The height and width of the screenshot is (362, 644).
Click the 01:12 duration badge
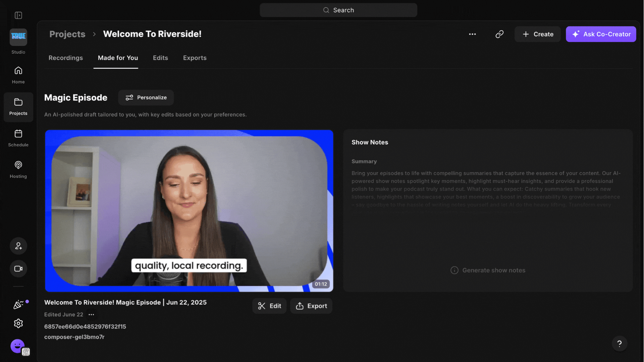[321, 284]
